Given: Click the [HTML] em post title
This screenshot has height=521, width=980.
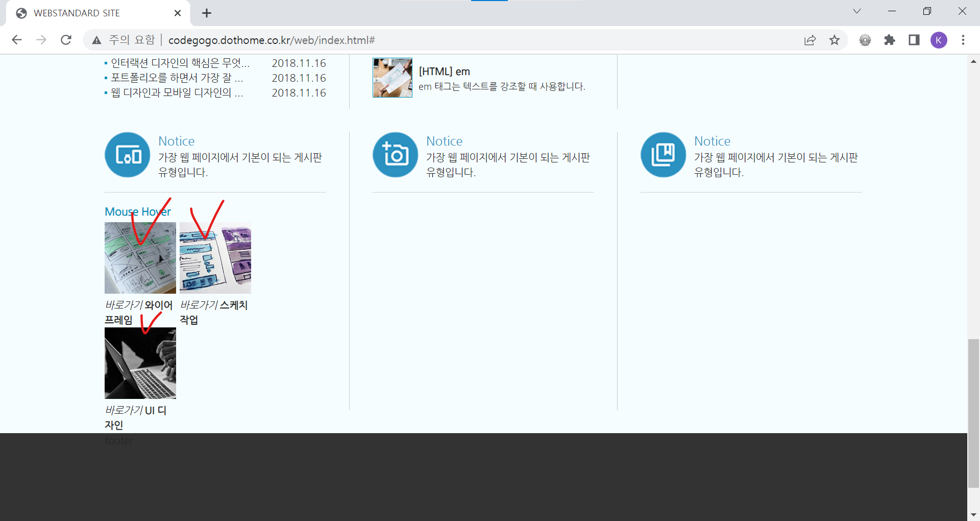Looking at the screenshot, I should [444, 72].
